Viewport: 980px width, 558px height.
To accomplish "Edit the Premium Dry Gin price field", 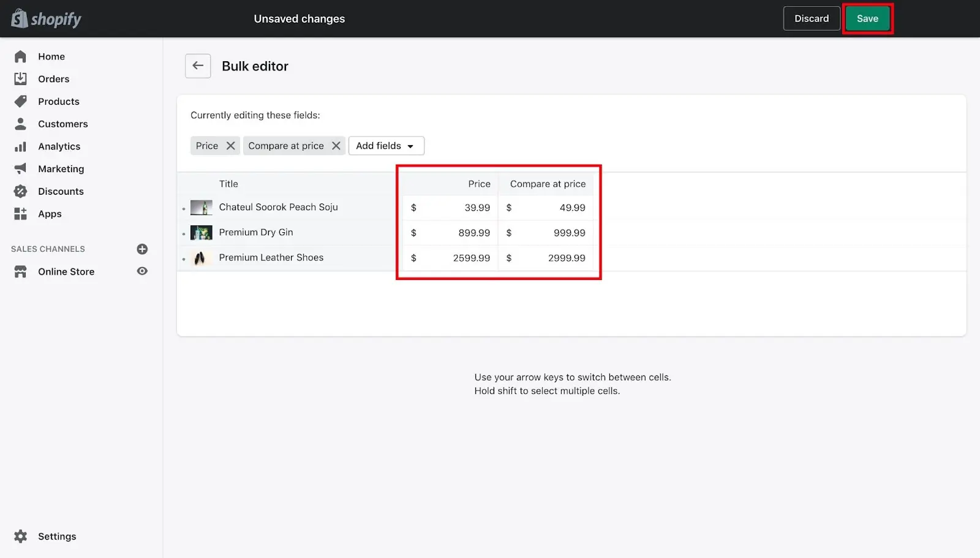I will 453,233.
